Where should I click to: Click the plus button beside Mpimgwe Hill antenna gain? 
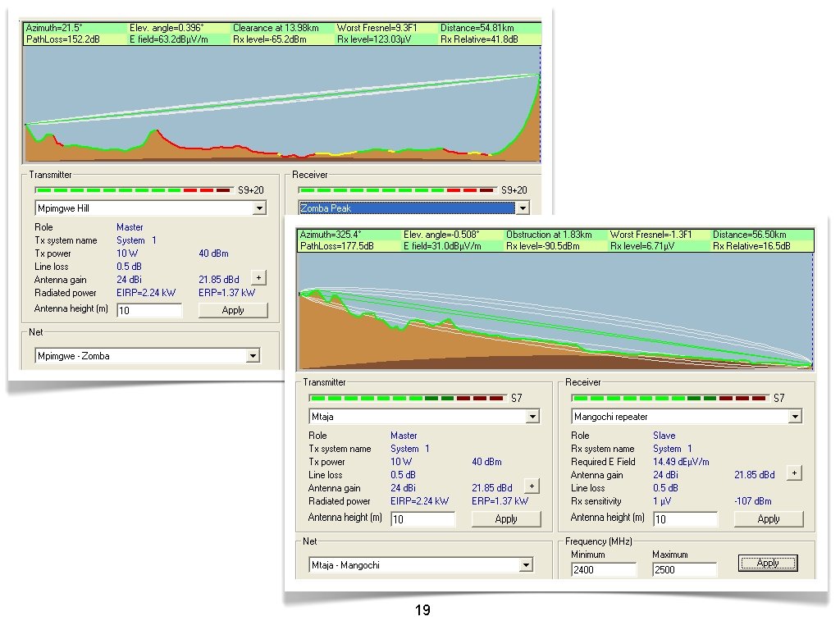click(x=258, y=277)
